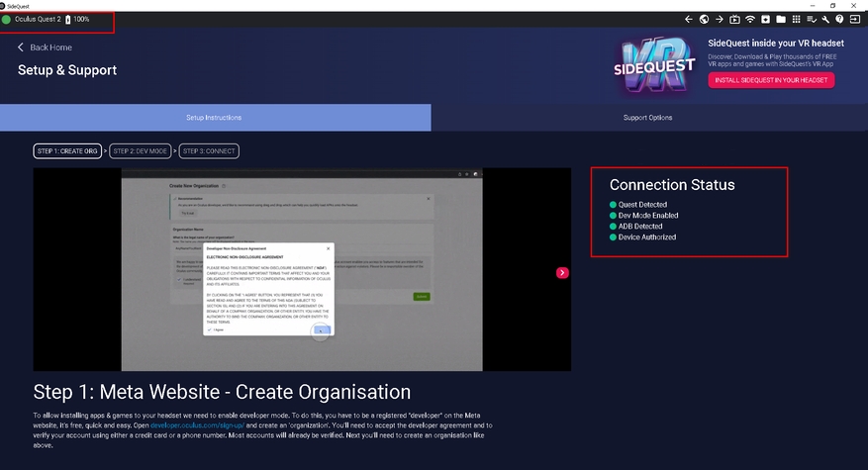Click the back arrow in top toolbar

coord(689,19)
